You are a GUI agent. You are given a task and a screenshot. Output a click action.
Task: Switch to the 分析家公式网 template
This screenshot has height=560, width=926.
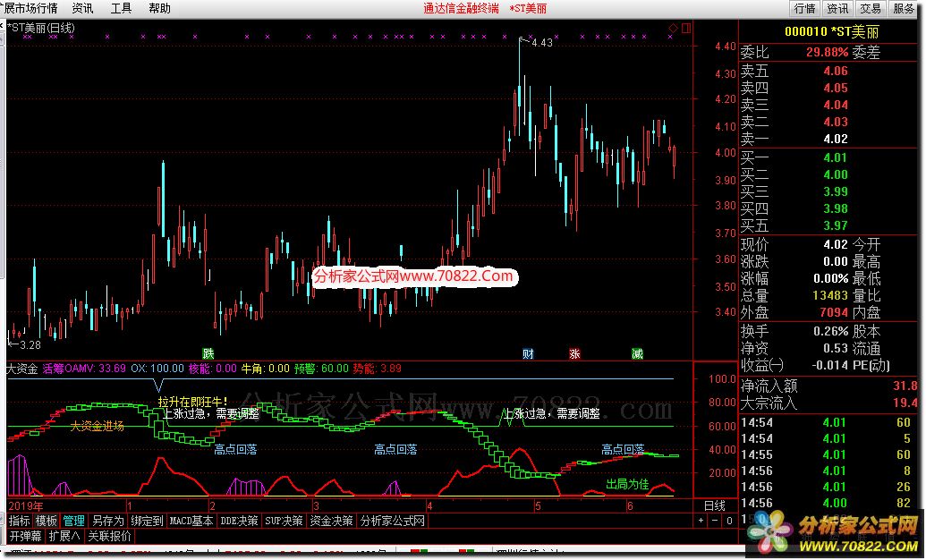393,521
